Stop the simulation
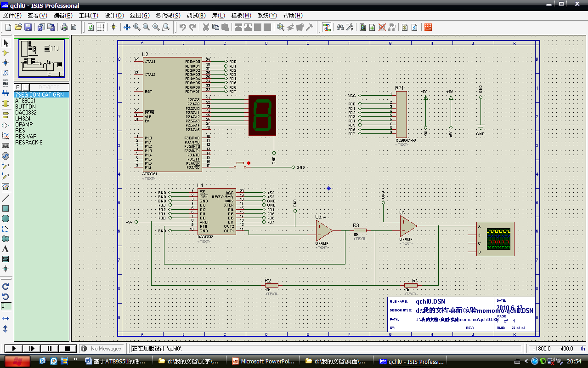Image resolution: width=588 pixels, height=368 pixels. coord(68,349)
